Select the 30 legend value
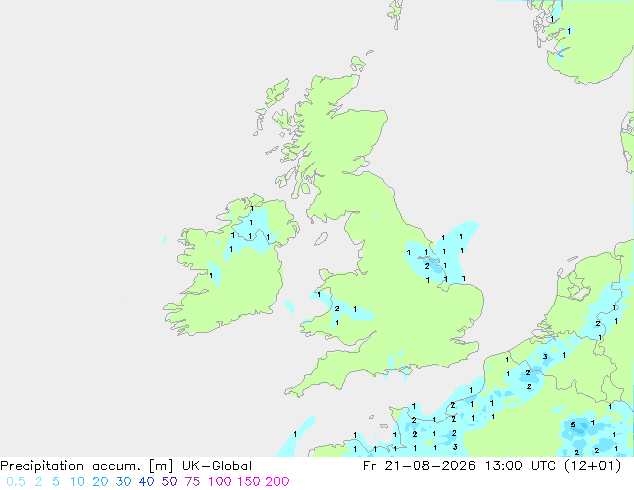Viewport: 634px width, 490px height. pos(123,482)
